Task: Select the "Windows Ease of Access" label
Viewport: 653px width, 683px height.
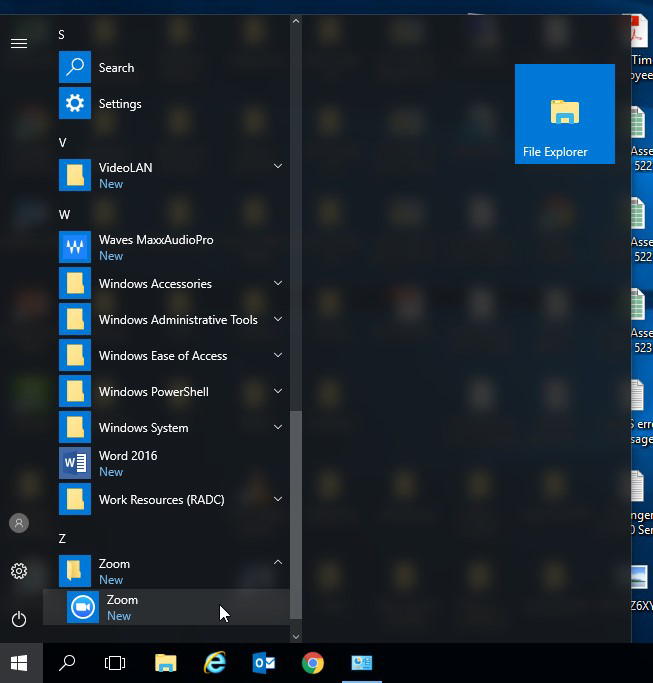Action: click(x=163, y=356)
